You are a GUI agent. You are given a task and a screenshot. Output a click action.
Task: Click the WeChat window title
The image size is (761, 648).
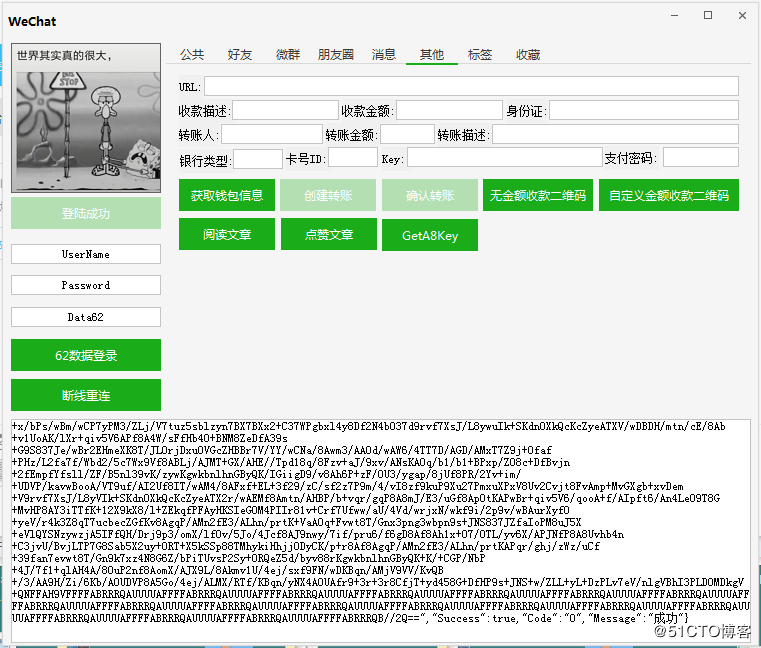click(x=32, y=21)
